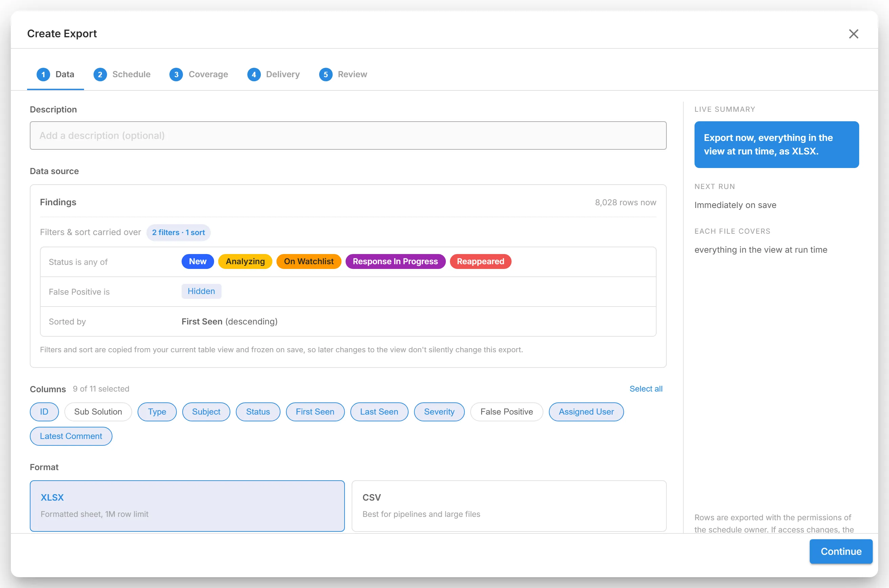Screen dimensions: 889x588
Task: Toggle the Last Seen column chip
Action: tap(379, 412)
